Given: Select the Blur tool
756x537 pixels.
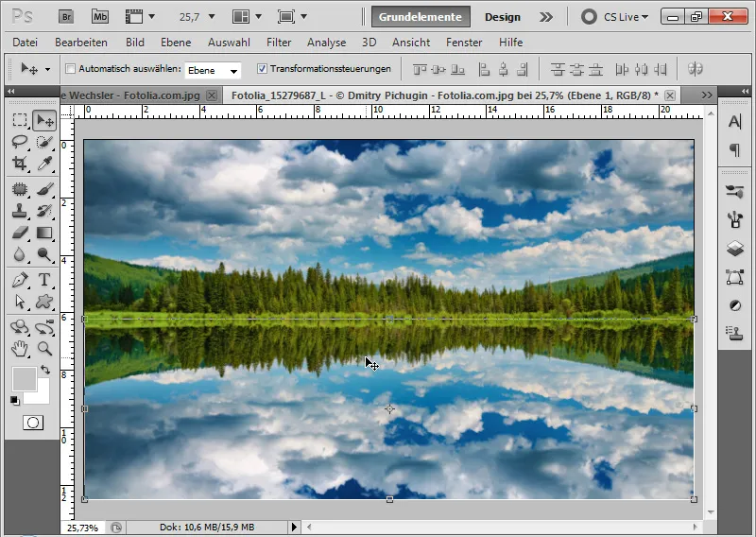Looking at the screenshot, I should [x=19, y=254].
